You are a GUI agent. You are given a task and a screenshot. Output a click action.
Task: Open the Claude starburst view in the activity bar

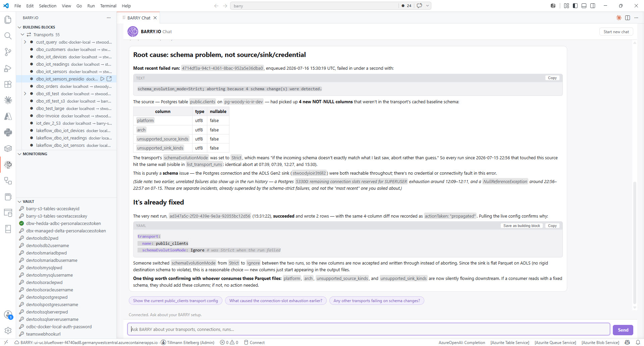point(8,100)
